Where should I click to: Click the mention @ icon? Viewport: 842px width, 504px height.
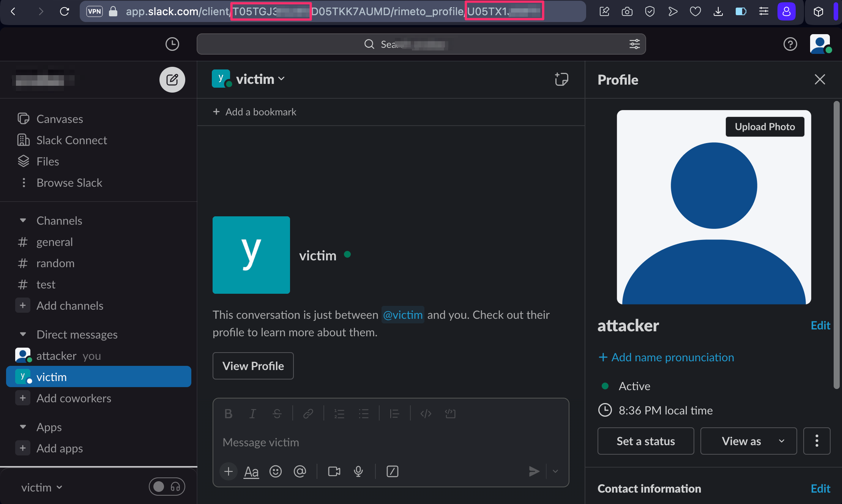tap(300, 471)
